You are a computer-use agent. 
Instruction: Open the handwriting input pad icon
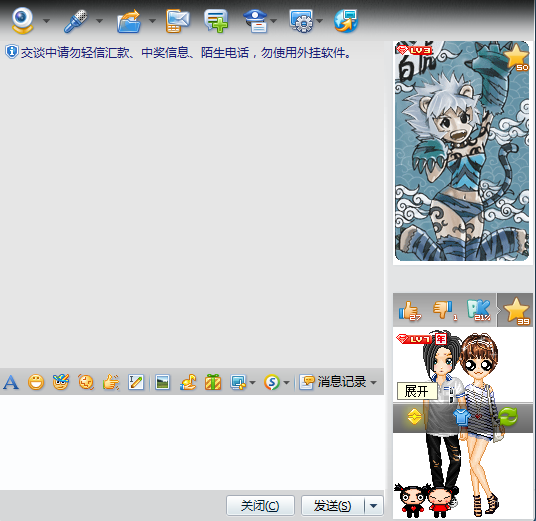click(x=136, y=382)
